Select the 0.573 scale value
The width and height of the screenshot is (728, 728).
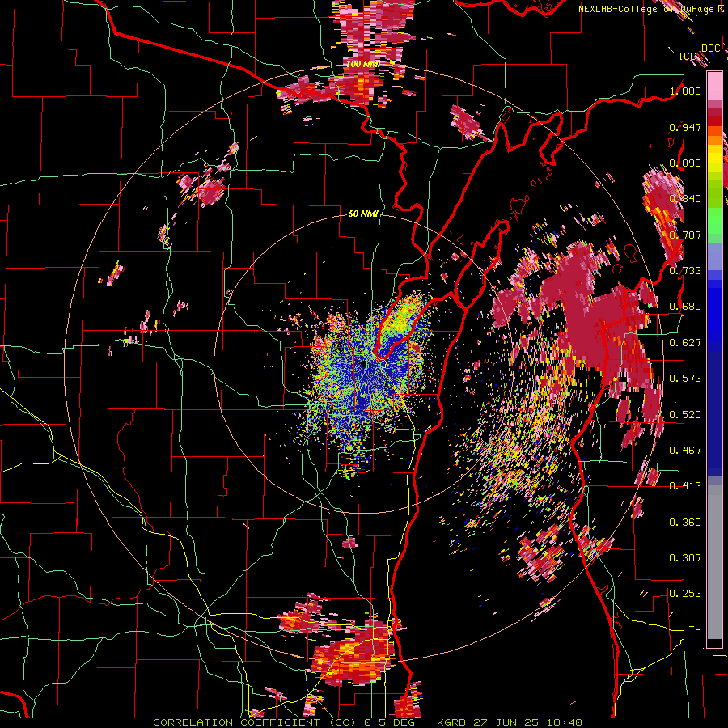(x=685, y=379)
